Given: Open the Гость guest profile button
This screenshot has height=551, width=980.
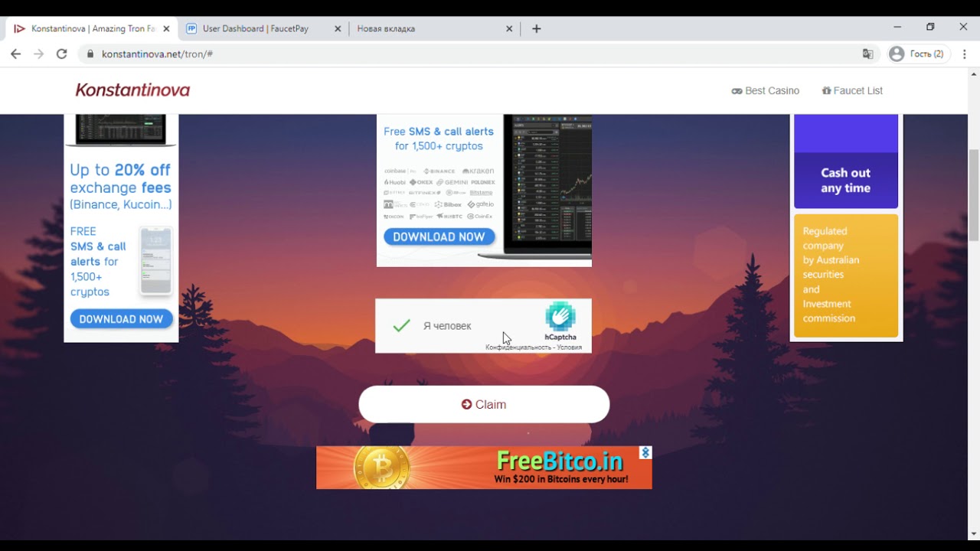Looking at the screenshot, I should pyautogui.click(x=918, y=54).
